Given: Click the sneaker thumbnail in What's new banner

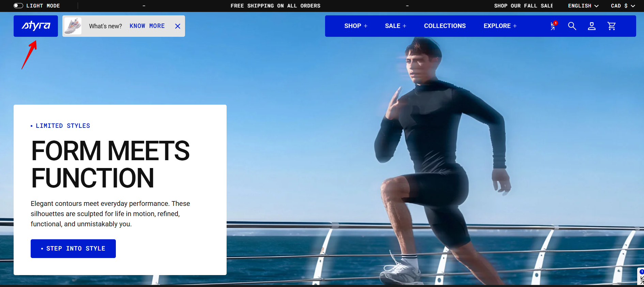Looking at the screenshot, I should pyautogui.click(x=73, y=26).
